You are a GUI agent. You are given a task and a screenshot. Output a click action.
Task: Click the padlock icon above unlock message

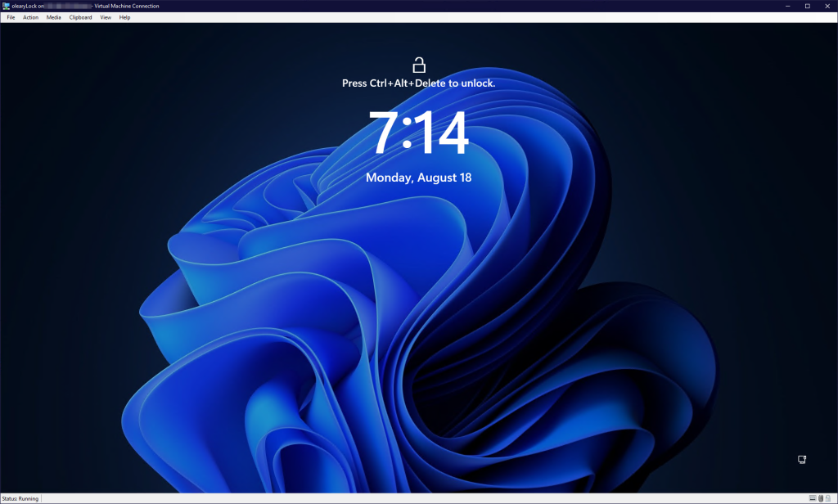419,65
